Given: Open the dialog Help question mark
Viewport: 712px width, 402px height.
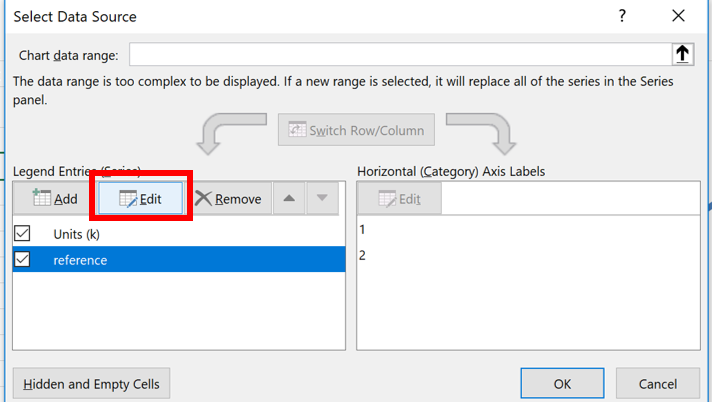Looking at the screenshot, I should pos(622,16).
